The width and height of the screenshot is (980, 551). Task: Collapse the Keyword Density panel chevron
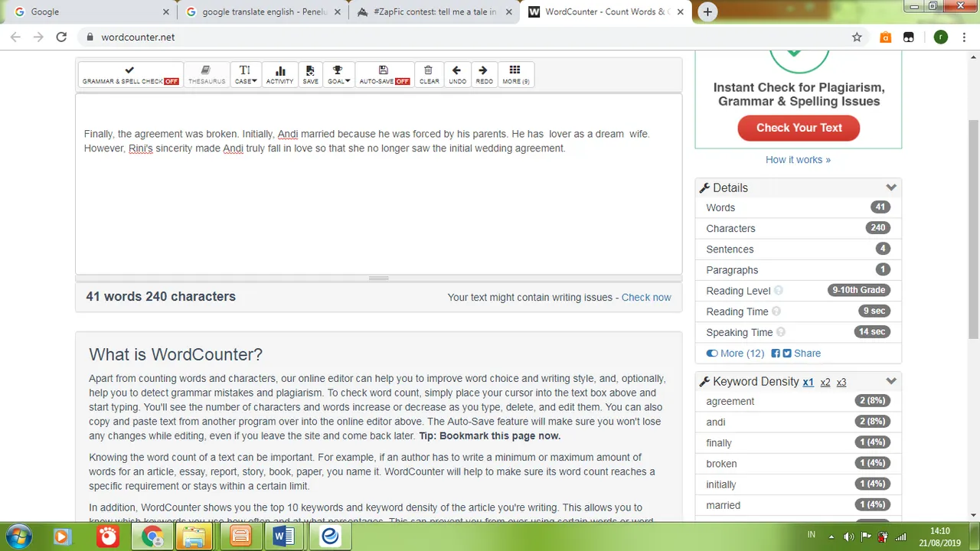point(890,381)
